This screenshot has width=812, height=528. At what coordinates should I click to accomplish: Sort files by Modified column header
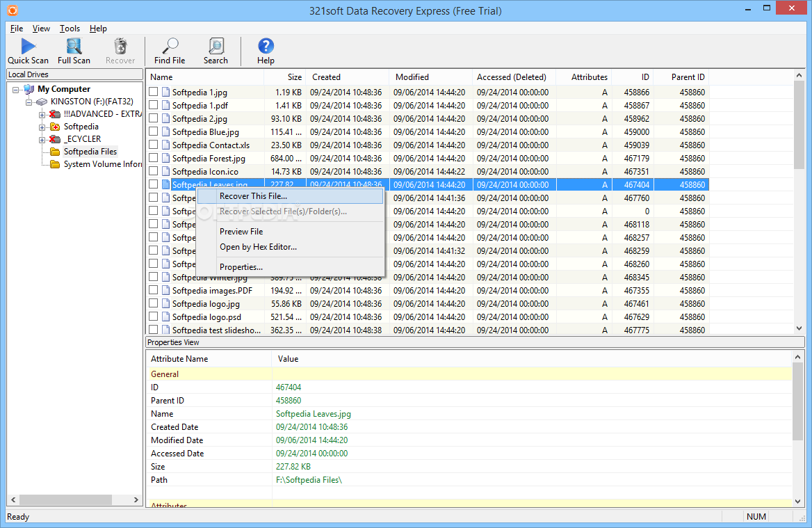click(x=431, y=77)
